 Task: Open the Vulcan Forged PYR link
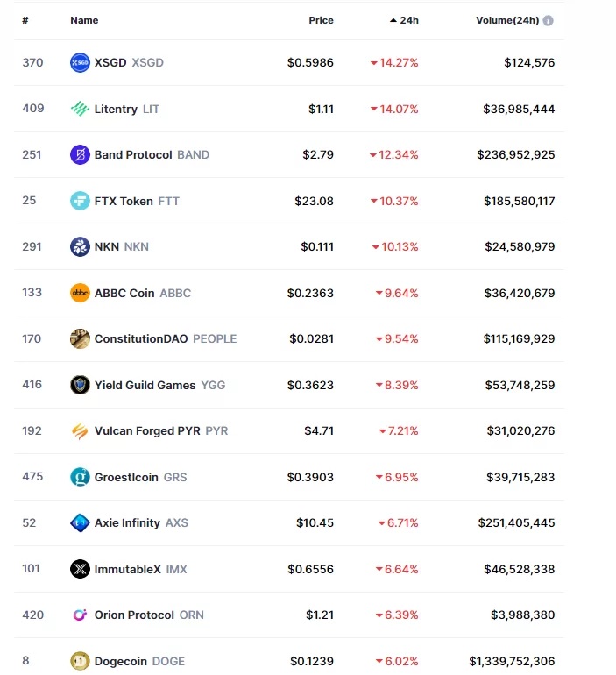148,430
